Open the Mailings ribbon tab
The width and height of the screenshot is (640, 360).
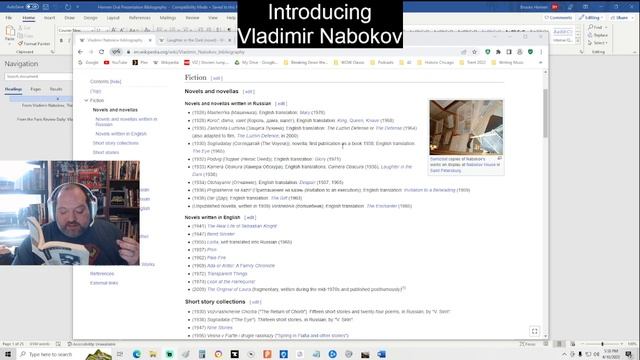coord(168,18)
